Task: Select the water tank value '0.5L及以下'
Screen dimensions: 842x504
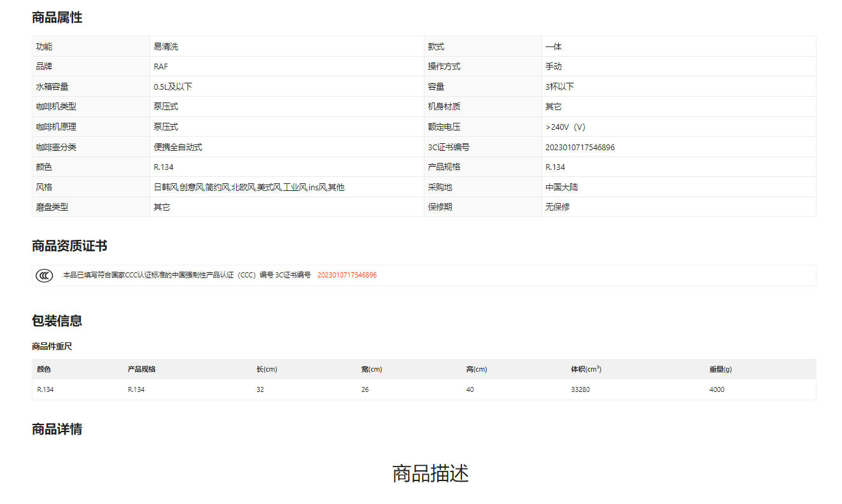Action: click(x=173, y=87)
